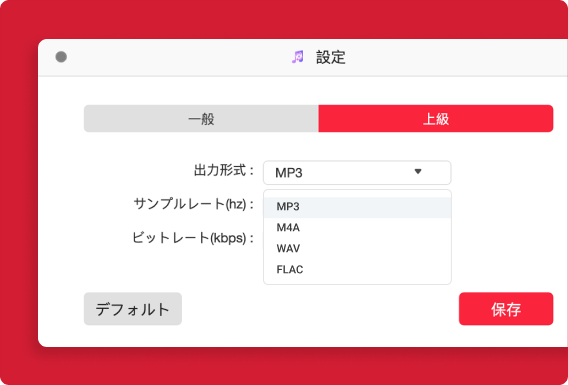The width and height of the screenshot is (568, 385).
Task: Switch to the 一般 tab
Action: [201, 118]
